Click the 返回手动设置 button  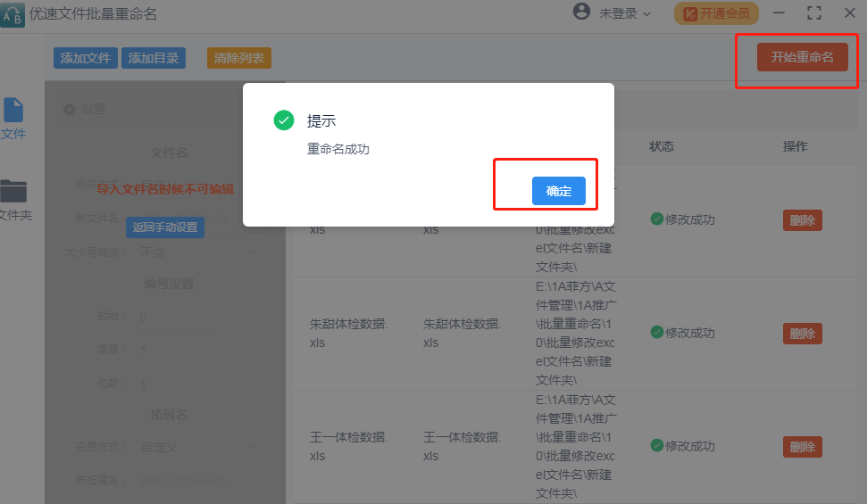[x=165, y=227]
